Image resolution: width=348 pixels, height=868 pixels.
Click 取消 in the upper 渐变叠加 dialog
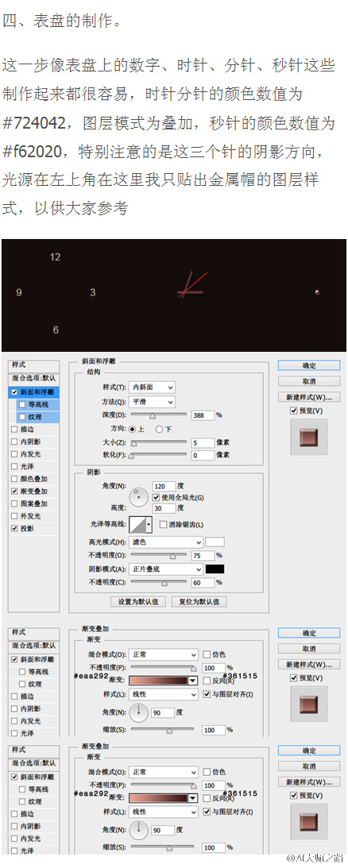click(308, 649)
